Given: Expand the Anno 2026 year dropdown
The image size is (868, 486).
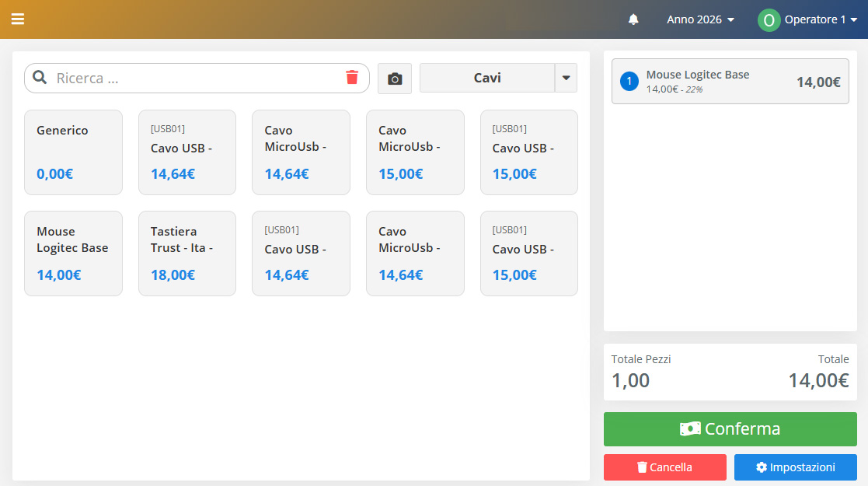Looking at the screenshot, I should coord(700,19).
